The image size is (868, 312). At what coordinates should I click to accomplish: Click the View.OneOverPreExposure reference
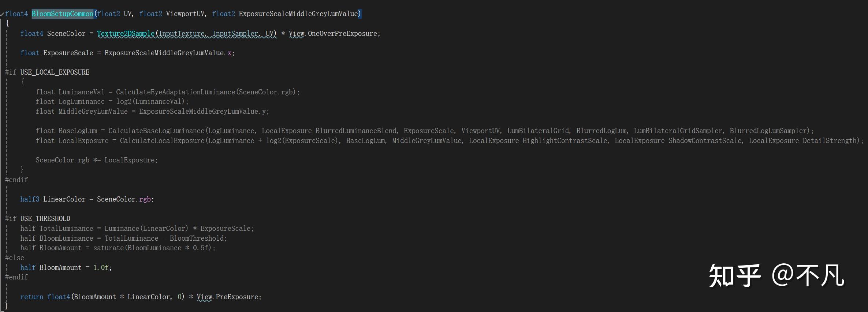[x=334, y=34]
